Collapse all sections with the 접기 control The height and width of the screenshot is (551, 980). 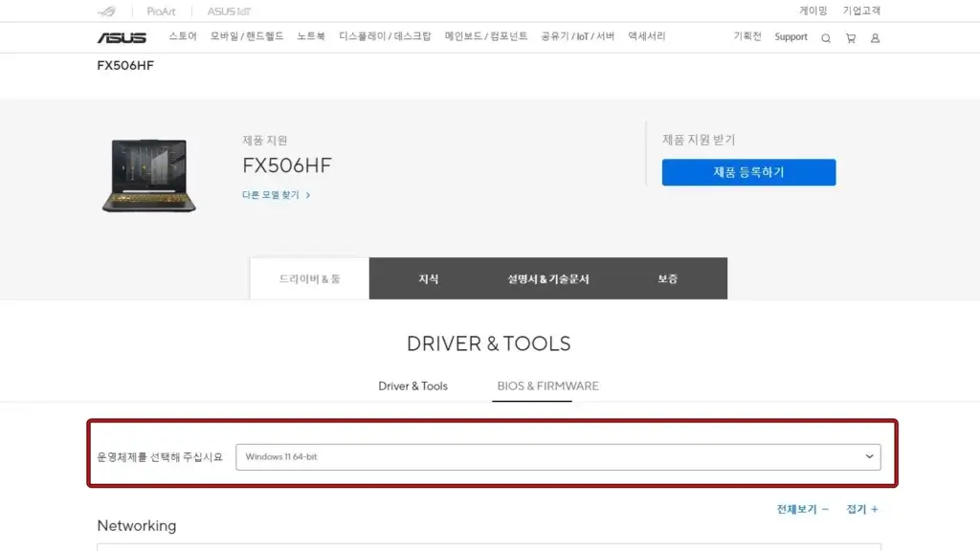point(860,509)
